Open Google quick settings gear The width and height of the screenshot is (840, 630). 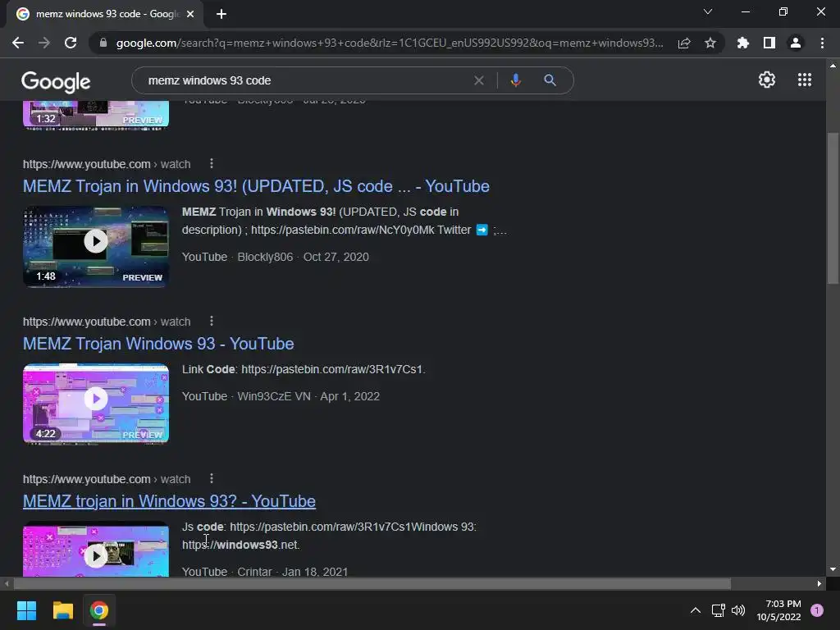(767, 80)
